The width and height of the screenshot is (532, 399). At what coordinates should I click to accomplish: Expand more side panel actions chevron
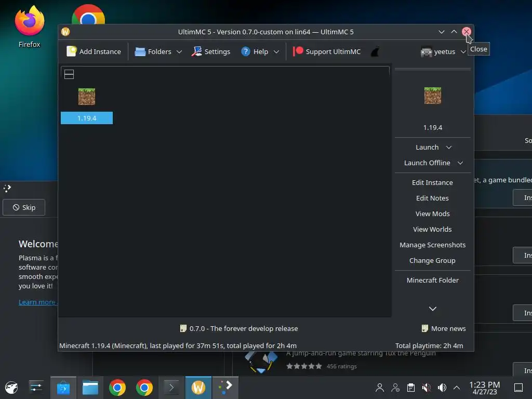(x=433, y=309)
